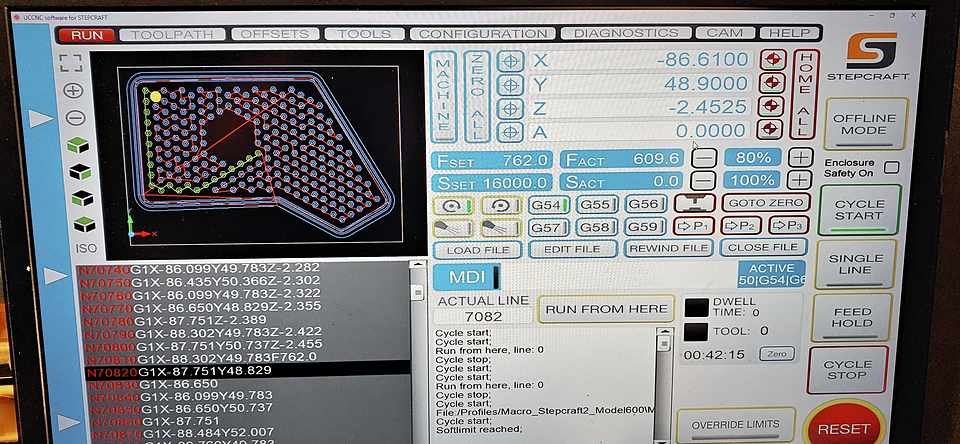The image size is (960, 444).
Task: Open the RUN tab
Action: tap(86, 35)
